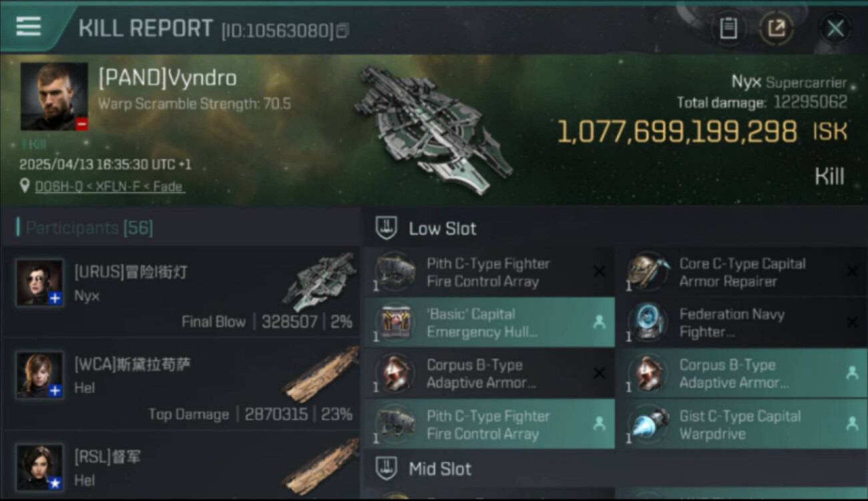Open the hamburger menu icon
The height and width of the screenshot is (501, 868).
click(x=29, y=27)
